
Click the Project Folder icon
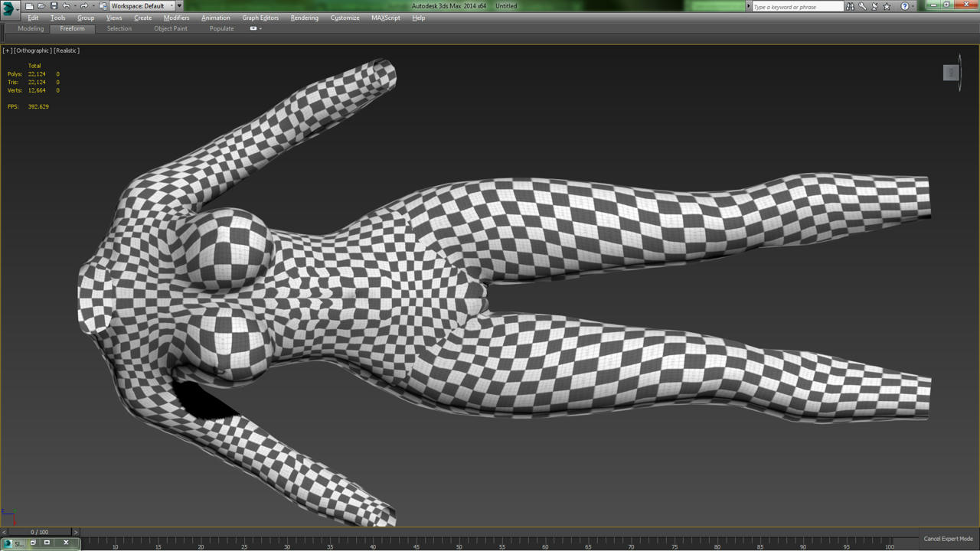pos(103,6)
